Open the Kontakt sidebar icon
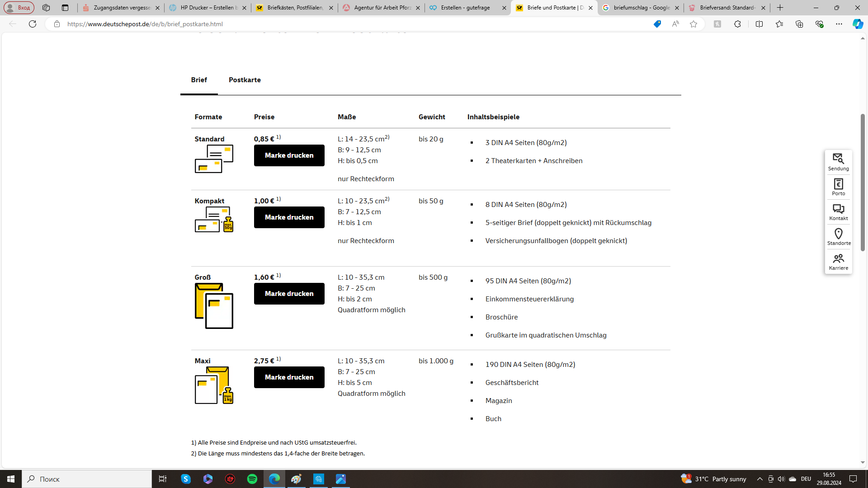The height and width of the screenshot is (488, 868). 838,212
